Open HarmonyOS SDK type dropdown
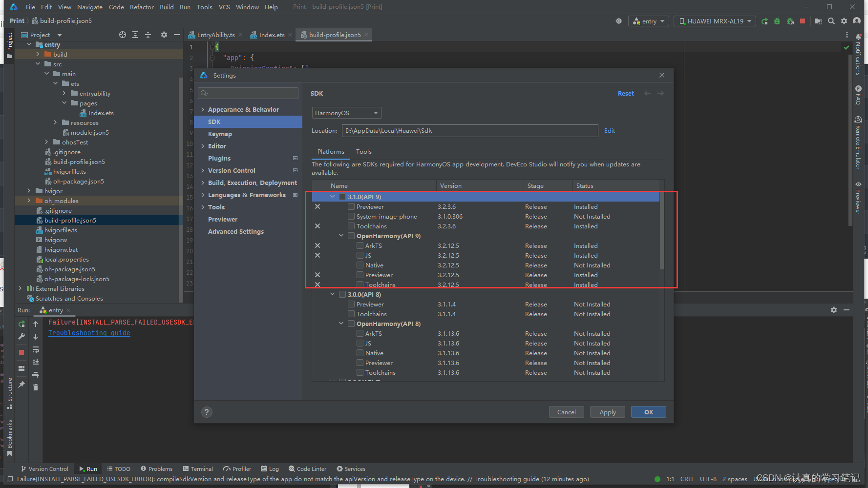 (x=346, y=113)
